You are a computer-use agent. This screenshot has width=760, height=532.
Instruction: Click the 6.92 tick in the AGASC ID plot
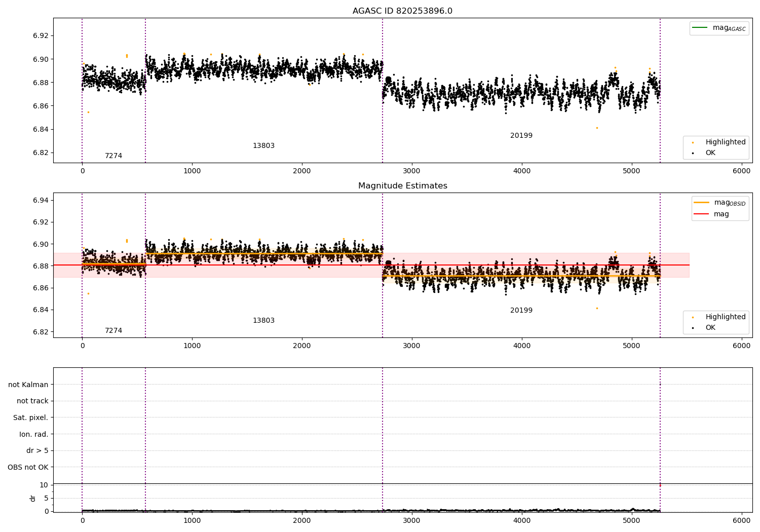point(41,36)
